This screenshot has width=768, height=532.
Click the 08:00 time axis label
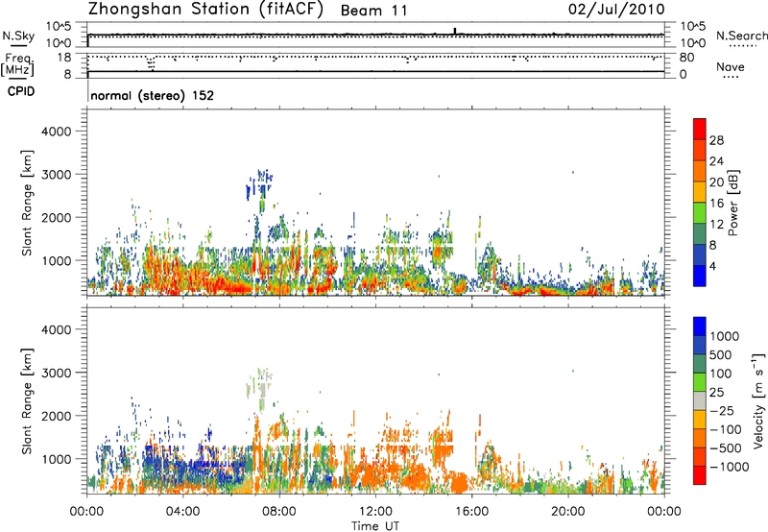pos(278,512)
